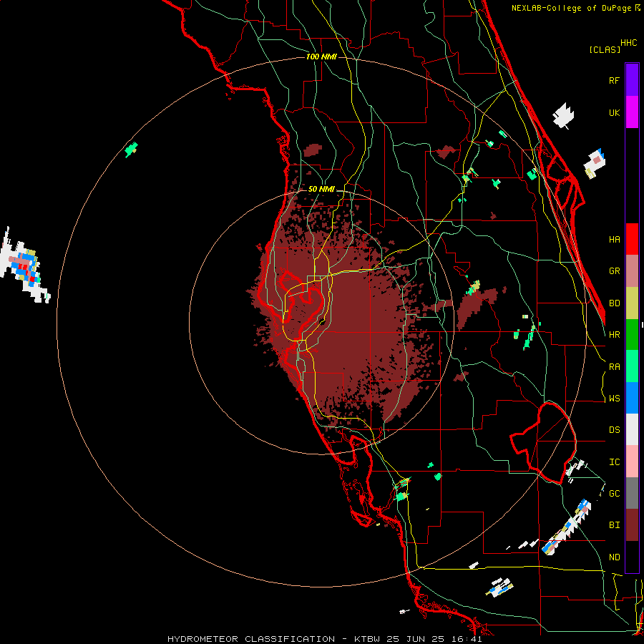Click the BI legend label
644x644 pixels.
[614, 525]
